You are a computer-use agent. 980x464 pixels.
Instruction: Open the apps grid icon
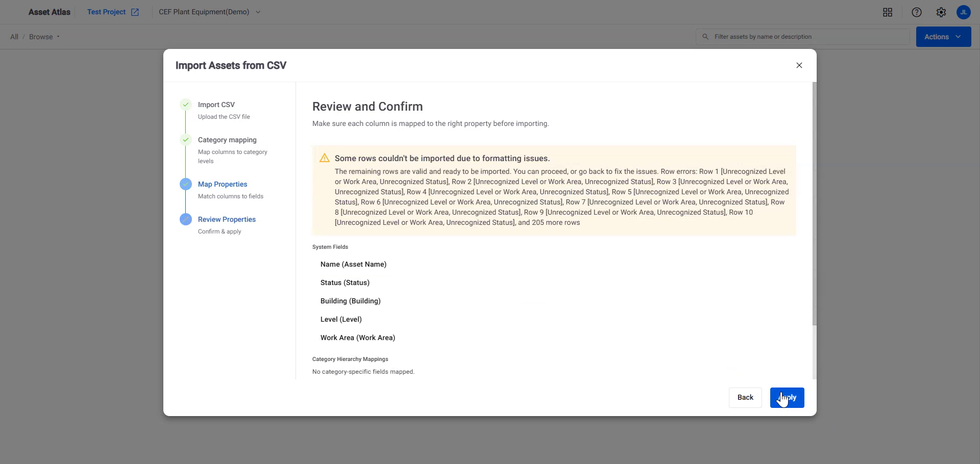pyautogui.click(x=888, y=12)
